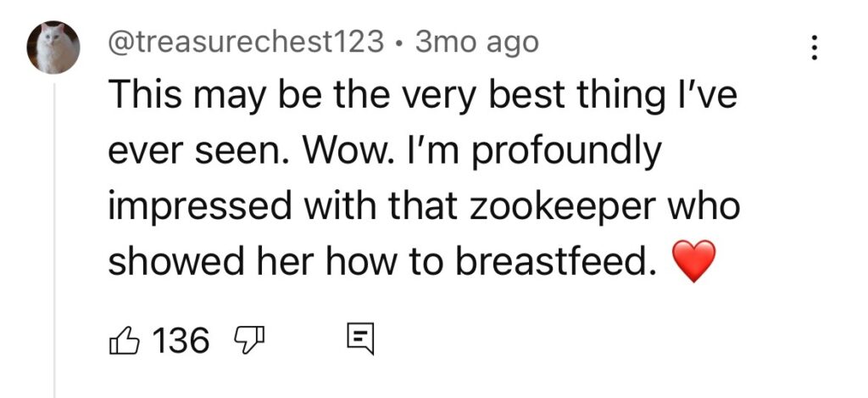This screenshot has height=398, width=868.
Task: Open the white cat profile avatar
Action: point(55,48)
